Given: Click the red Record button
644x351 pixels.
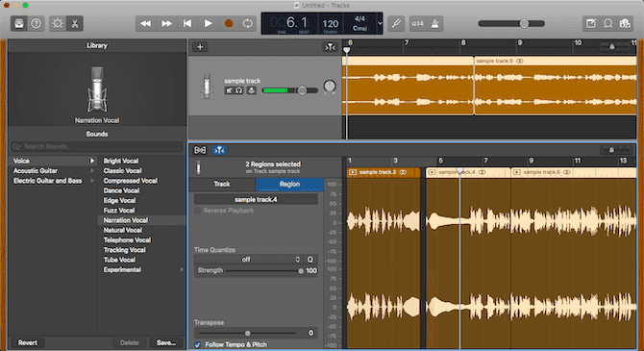Looking at the screenshot, I should (x=229, y=23).
